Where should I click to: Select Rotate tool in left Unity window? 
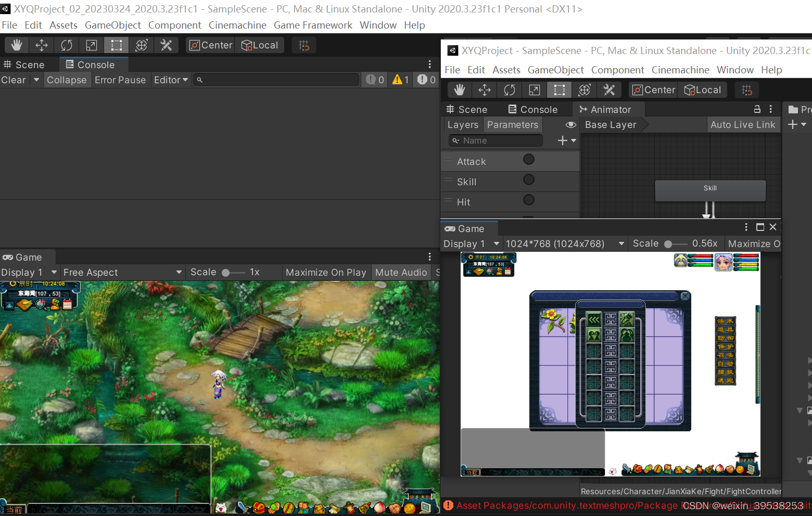pyautogui.click(x=67, y=45)
